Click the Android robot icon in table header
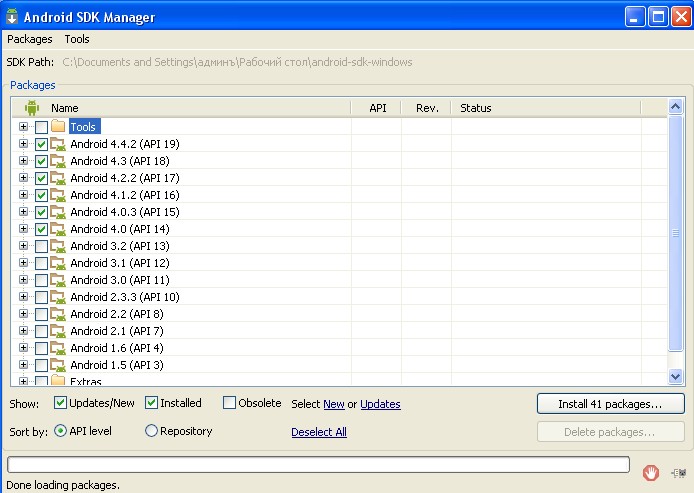This screenshot has width=694, height=493. pos(32,108)
